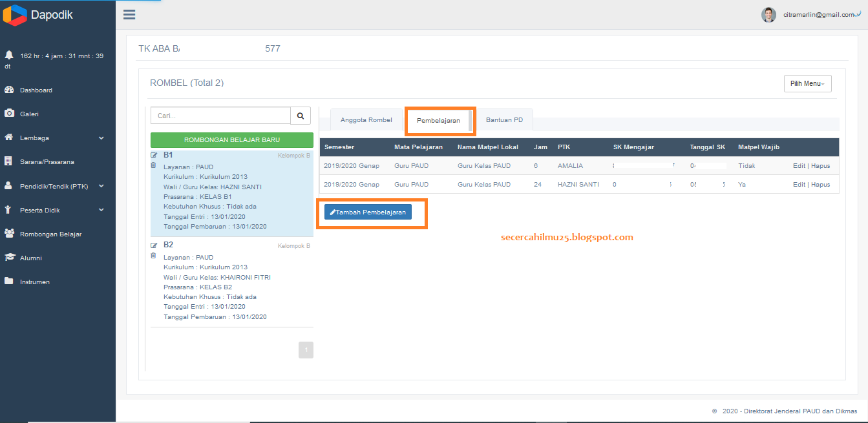This screenshot has height=423, width=868.
Task: Expand the Peserta Didik chevron
Action: point(101,210)
